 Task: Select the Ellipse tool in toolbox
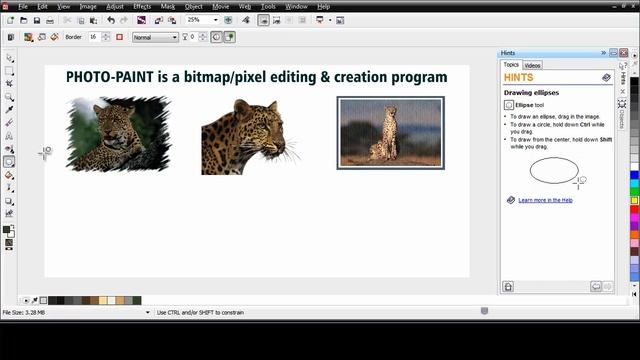[x=9, y=162]
